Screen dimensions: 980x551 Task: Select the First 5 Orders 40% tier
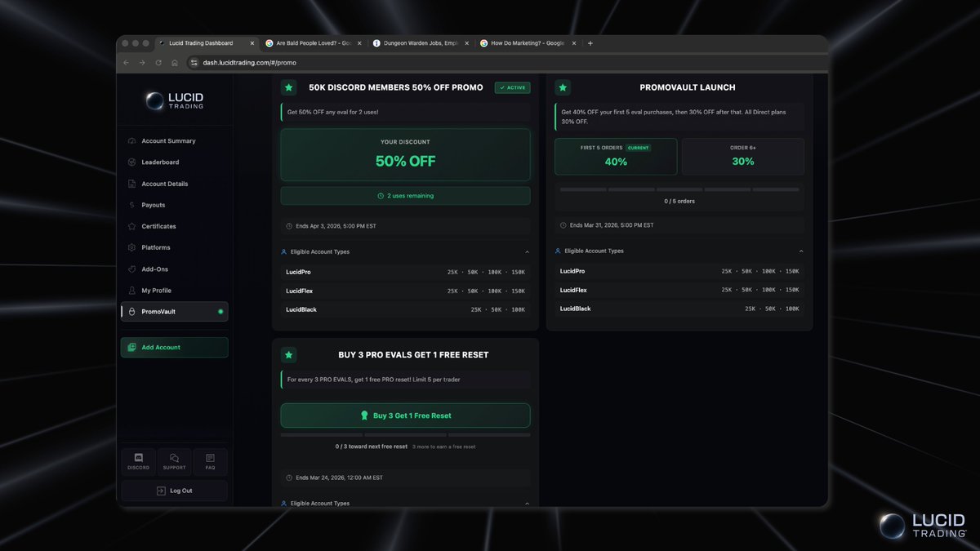point(616,156)
